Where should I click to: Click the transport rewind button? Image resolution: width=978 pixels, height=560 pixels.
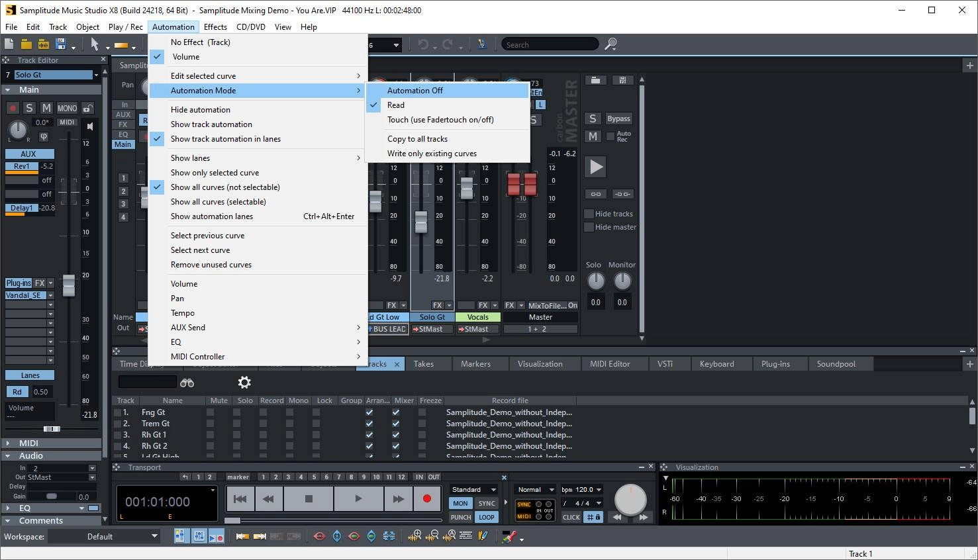point(268,499)
